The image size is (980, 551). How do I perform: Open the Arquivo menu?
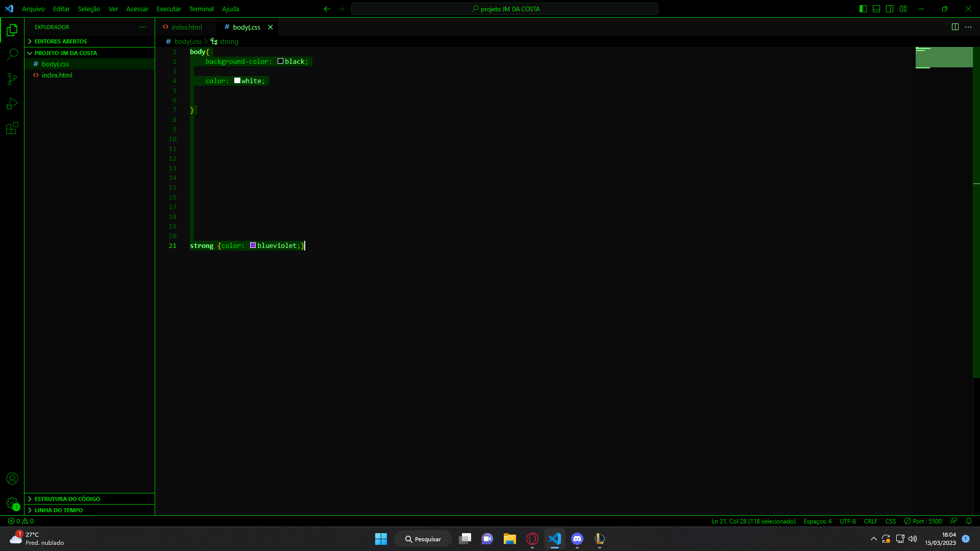pos(33,9)
